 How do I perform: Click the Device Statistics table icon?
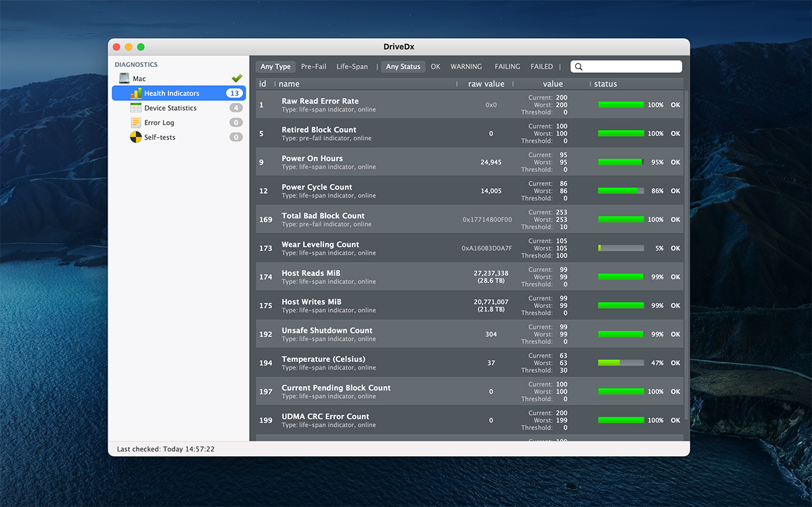pyautogui.click(x=136, y=108)
